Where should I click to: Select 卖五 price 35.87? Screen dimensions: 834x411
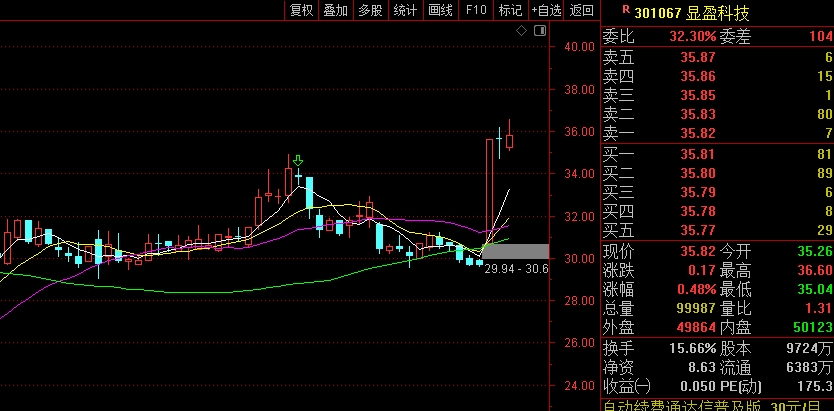698,57
